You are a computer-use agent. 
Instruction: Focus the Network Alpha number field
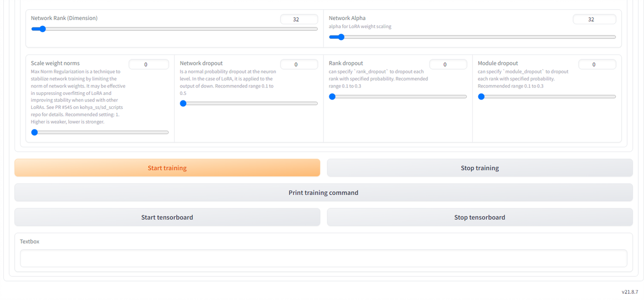pyautogui.click(x=594, y=19)
